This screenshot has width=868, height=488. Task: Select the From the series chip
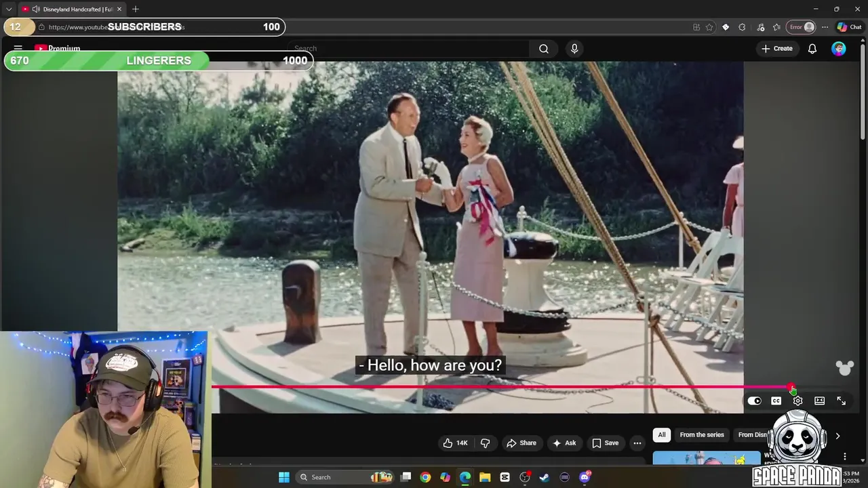pyautogui.click(x=702, y=435)
